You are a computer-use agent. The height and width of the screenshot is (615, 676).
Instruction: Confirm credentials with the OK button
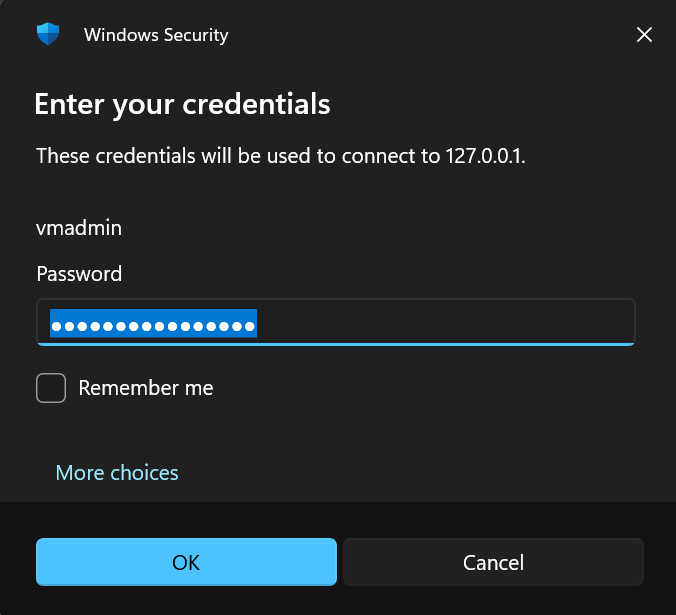(186, 562)
